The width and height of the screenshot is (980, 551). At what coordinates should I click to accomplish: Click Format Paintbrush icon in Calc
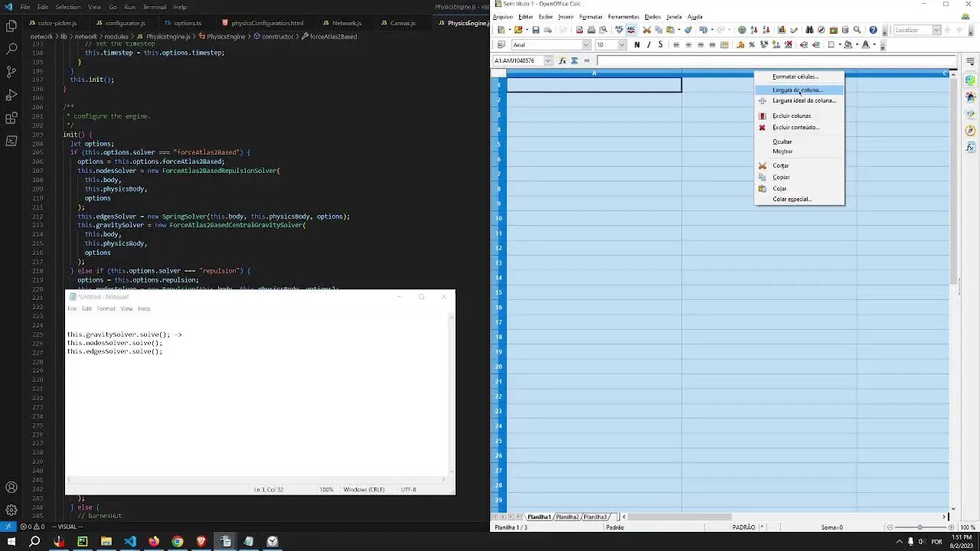click(688, 30)
